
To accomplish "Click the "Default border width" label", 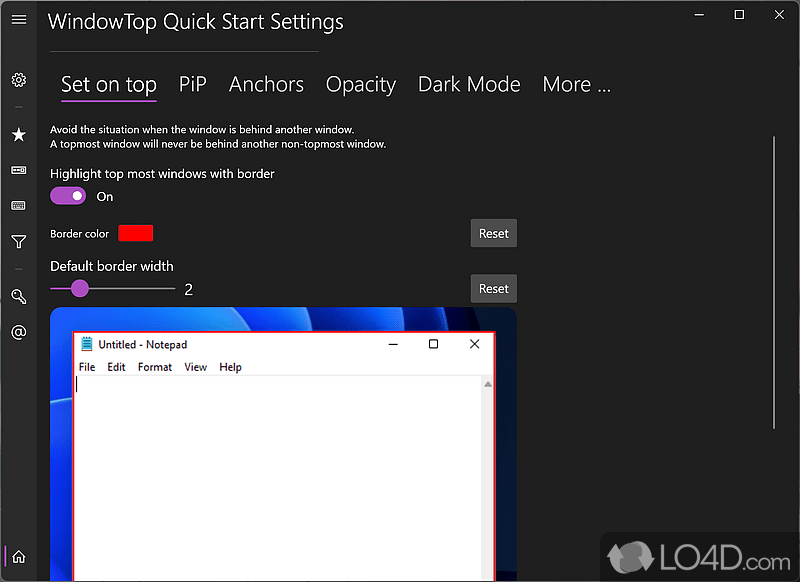I will coord(112,266).
